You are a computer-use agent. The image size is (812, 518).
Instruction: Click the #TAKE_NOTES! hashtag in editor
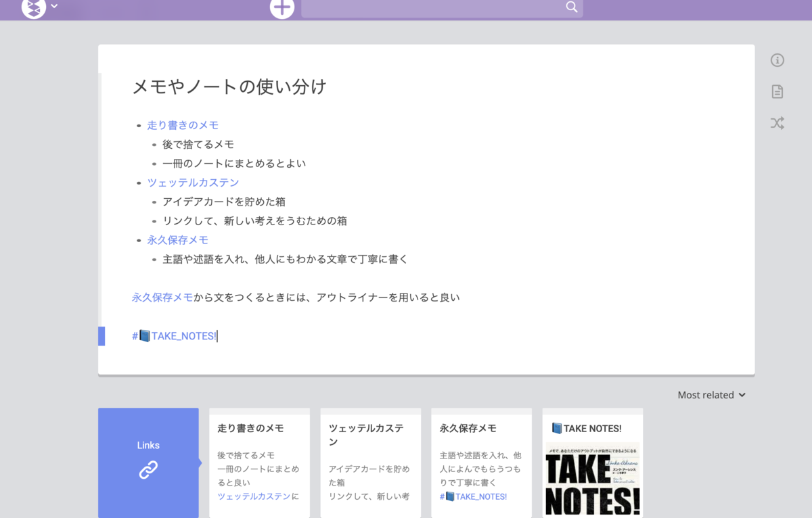pos(174,336)
